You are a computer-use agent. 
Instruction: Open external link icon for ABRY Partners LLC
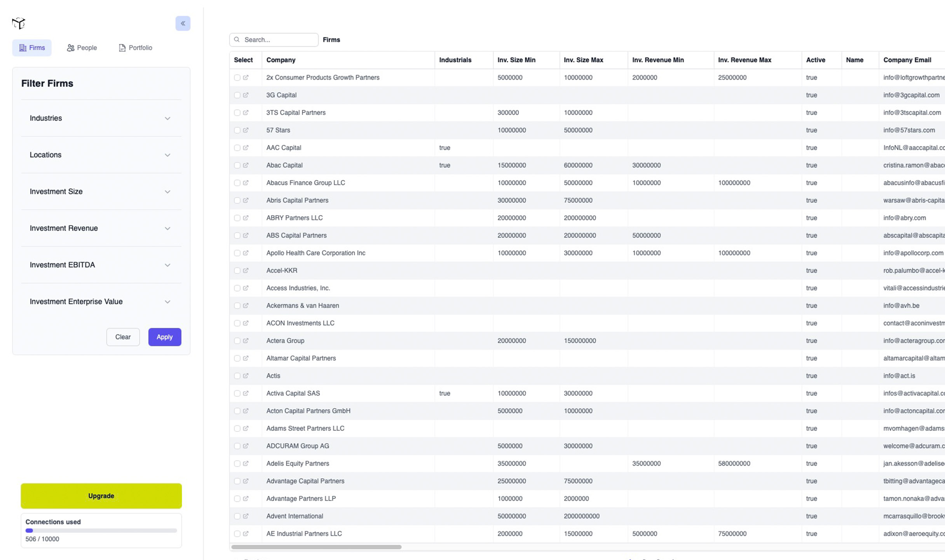point(246,218)
